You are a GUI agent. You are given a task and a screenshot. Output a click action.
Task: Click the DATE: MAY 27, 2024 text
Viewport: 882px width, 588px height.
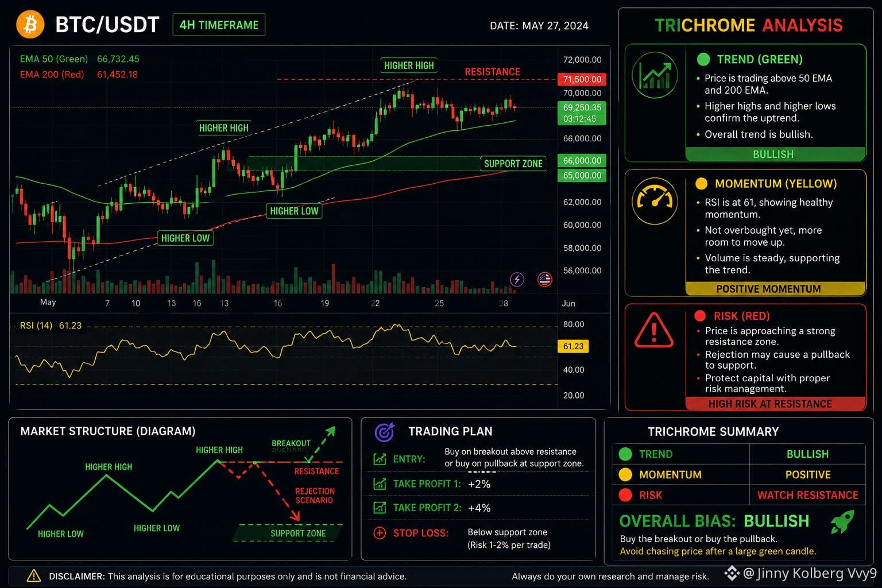(539, 25)
